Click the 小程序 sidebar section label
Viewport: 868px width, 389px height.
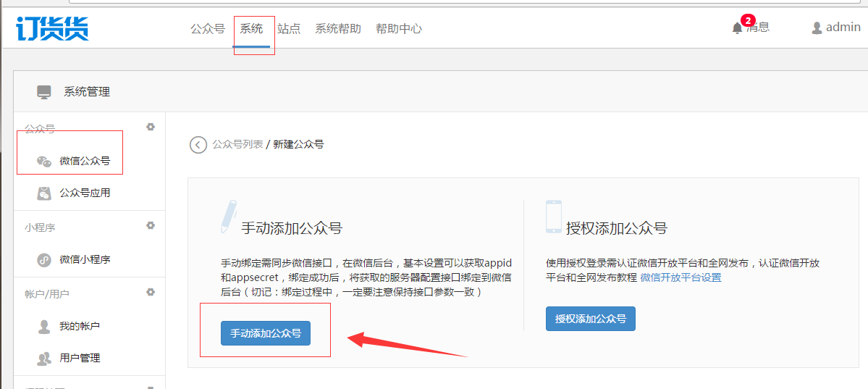[40, 227]
